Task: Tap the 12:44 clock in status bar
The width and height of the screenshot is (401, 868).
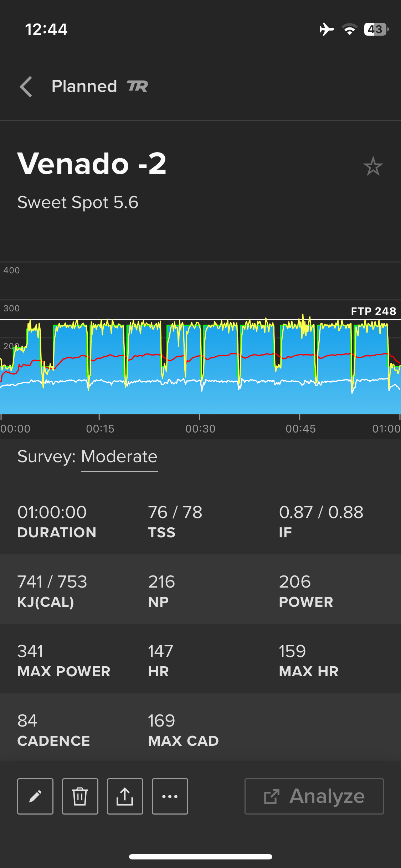Action: pos(46,29)
